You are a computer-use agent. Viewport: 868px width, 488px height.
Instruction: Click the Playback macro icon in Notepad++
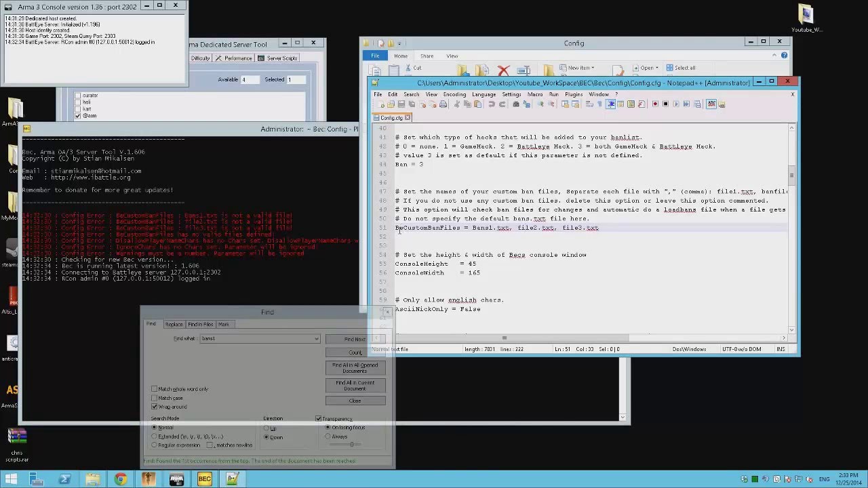pos(675,104)
